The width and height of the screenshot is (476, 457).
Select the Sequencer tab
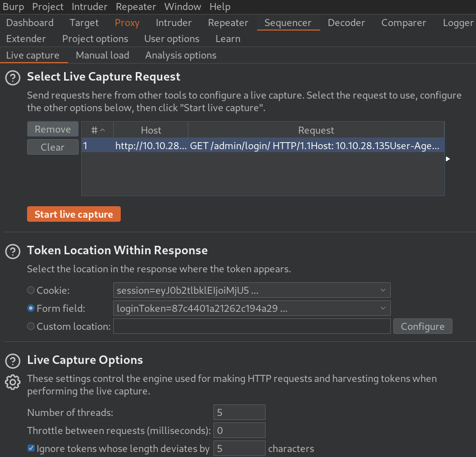(x=288, y=23)
